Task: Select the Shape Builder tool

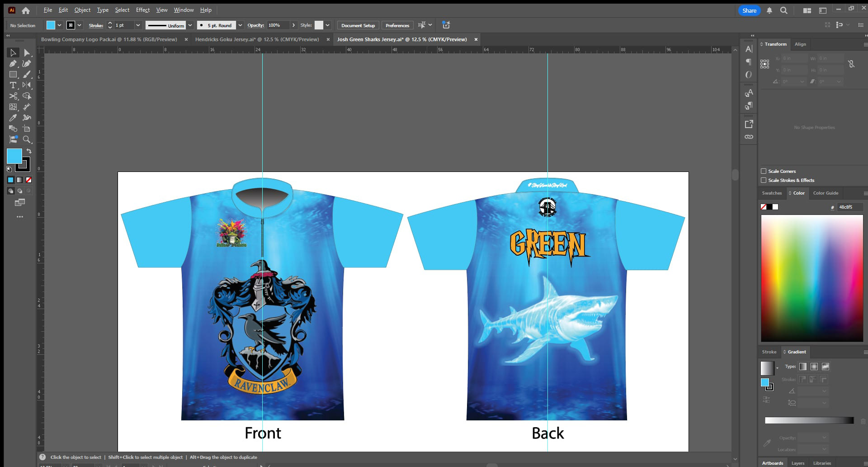Action: pyautogui.click(x=27, y=96)
